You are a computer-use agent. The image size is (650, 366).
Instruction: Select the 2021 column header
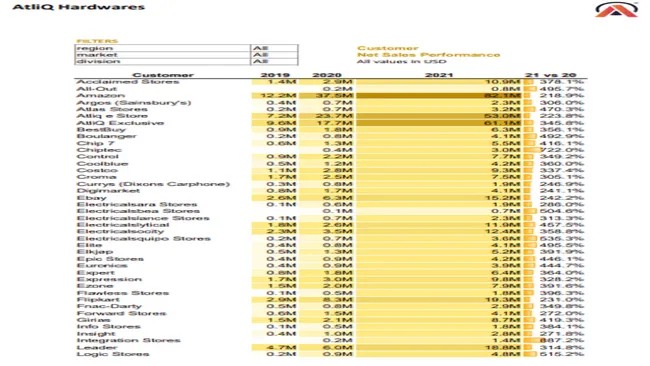tap(439, 75)
